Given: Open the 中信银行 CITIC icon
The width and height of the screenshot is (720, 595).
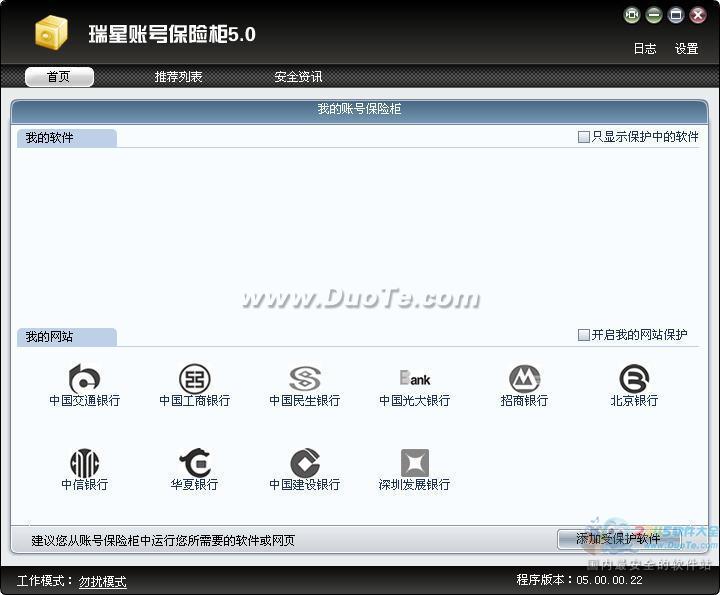Looking at the screenshot, I should pyautogui.click(x=84, y=463).
